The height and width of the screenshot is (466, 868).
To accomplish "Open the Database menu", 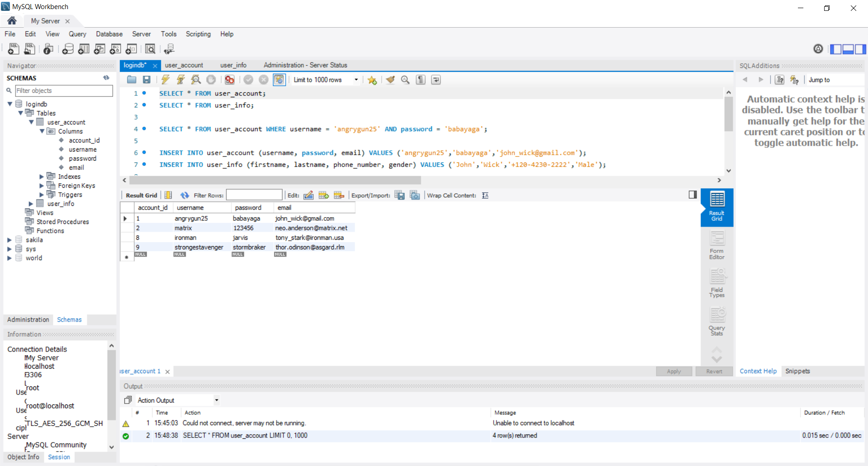I will click(109, 34).
